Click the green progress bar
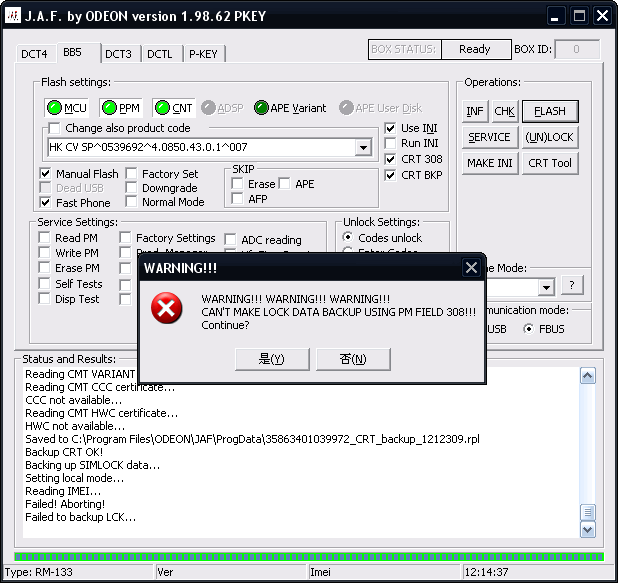618x583 pixels. tap(309, 557)
